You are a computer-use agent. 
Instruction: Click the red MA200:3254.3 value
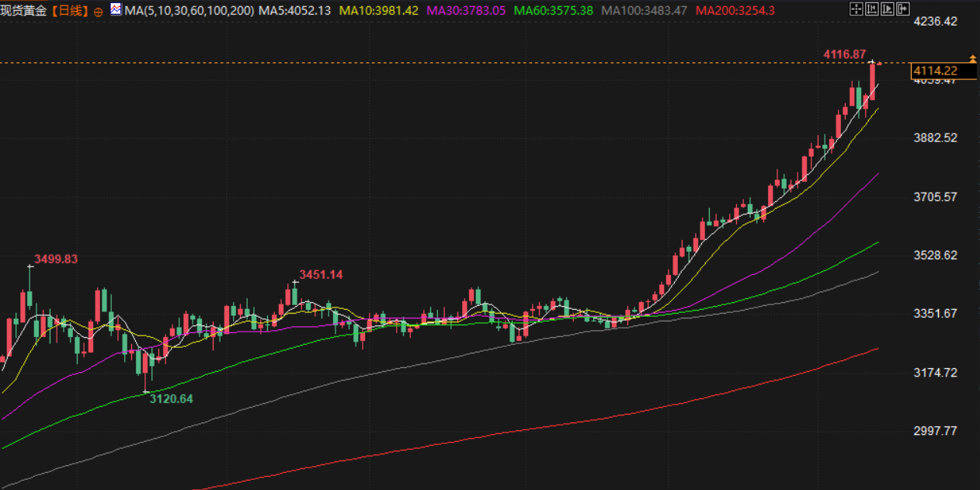[x=735, y=11]
